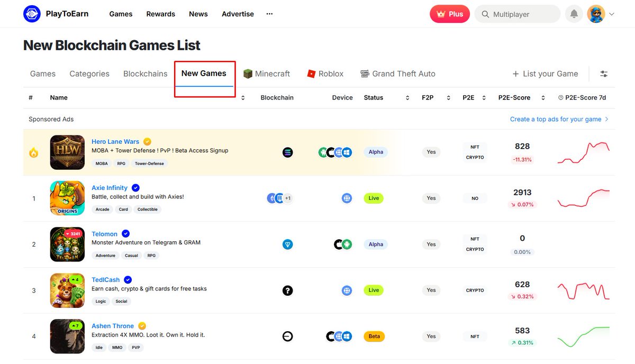
Task: Open the notifications bell
Action: [574, 14]
